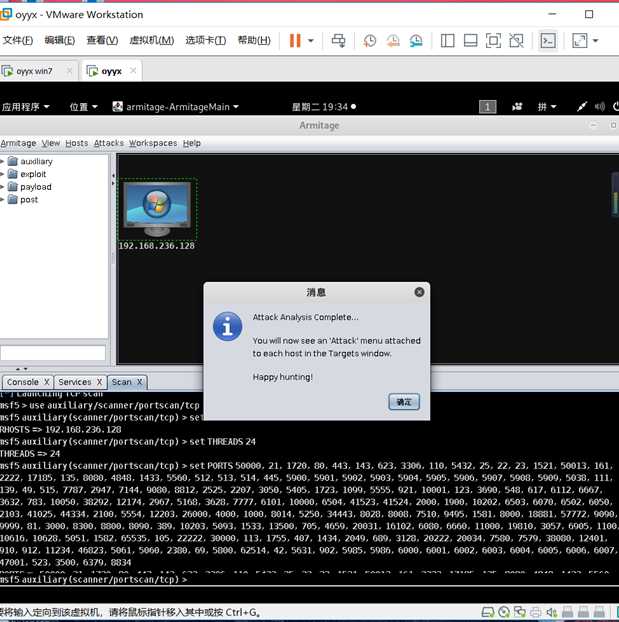Select the Windows host 192.168.236.128 icon
Screen dimensions: 619x622
pyautogui.click(x=158, y=209)
